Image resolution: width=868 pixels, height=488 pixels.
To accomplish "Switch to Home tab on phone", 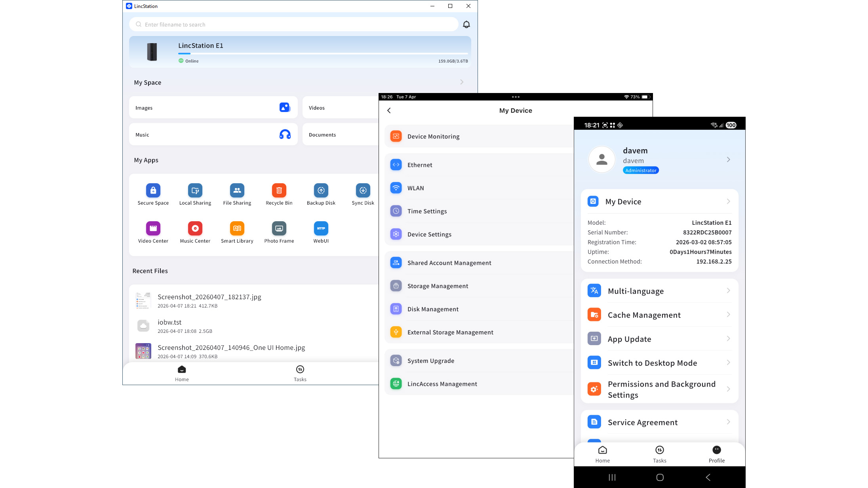I will [x=602, y=454].
